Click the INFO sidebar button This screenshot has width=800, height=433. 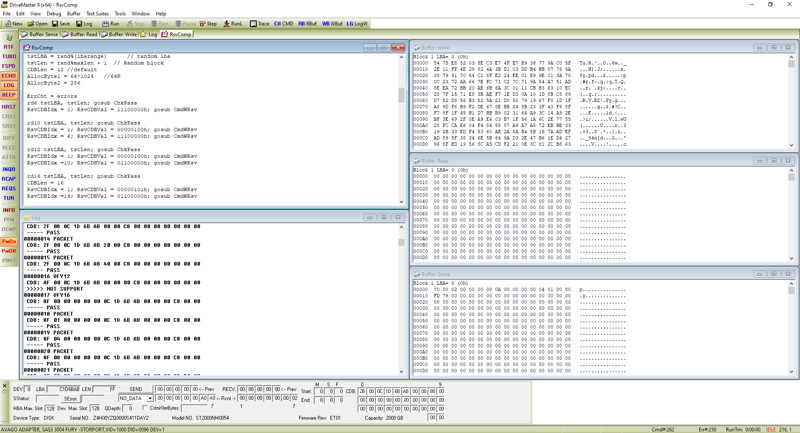pos(9,210)
